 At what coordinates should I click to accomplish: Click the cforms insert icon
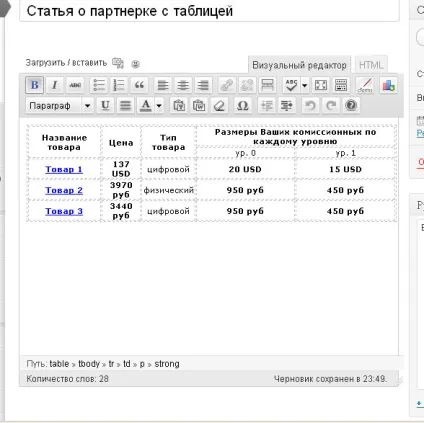tap(365, 85)
